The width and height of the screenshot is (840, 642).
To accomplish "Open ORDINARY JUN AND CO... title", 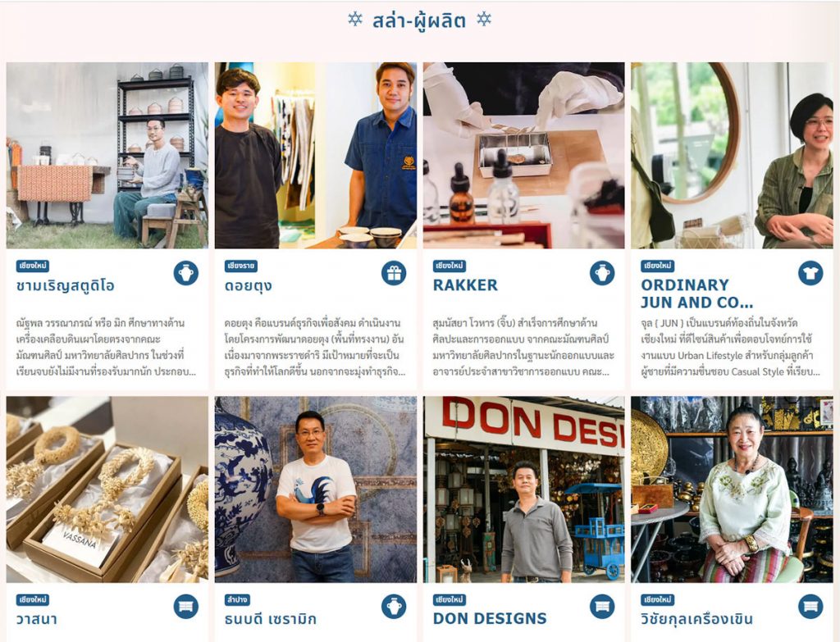I will [x=697, y=294].
